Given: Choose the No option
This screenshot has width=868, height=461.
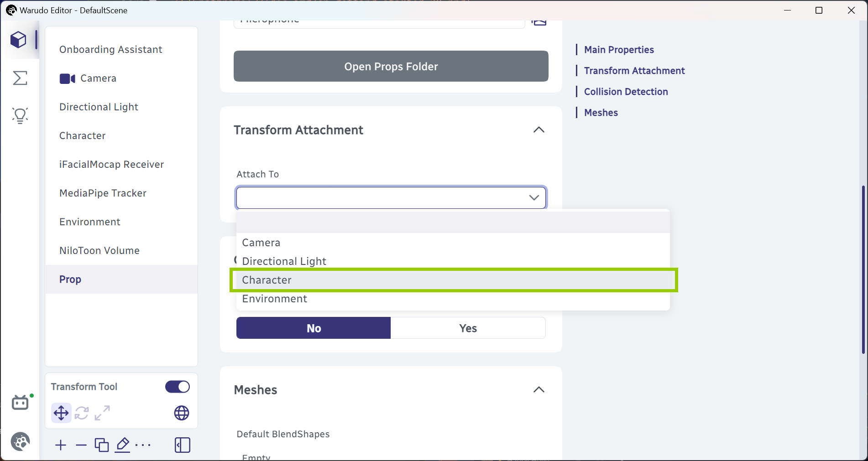Looking at the screenshot, I should click(314, 328).
